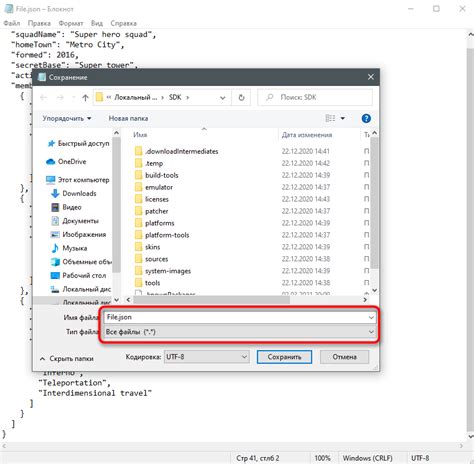Image resolution: width=474 pixels, height=464 pixels.
Task: Open the emulator folder
Action: (159, 187)
